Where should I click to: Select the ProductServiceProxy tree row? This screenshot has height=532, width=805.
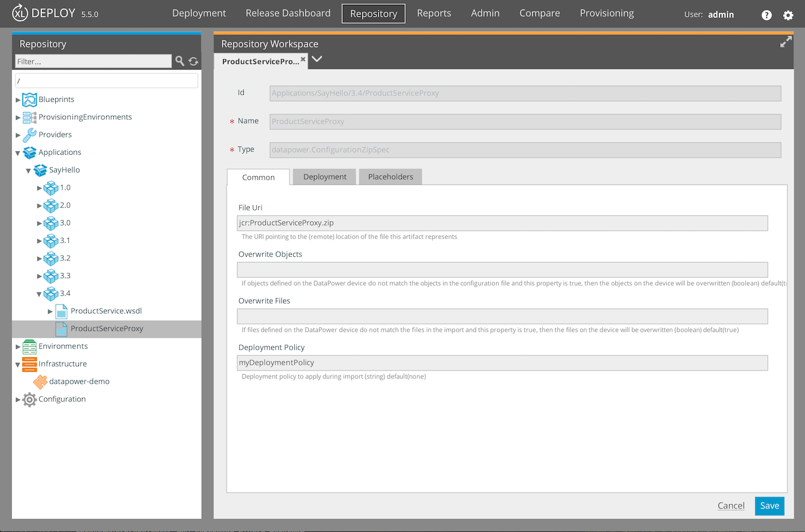[107, 329]
